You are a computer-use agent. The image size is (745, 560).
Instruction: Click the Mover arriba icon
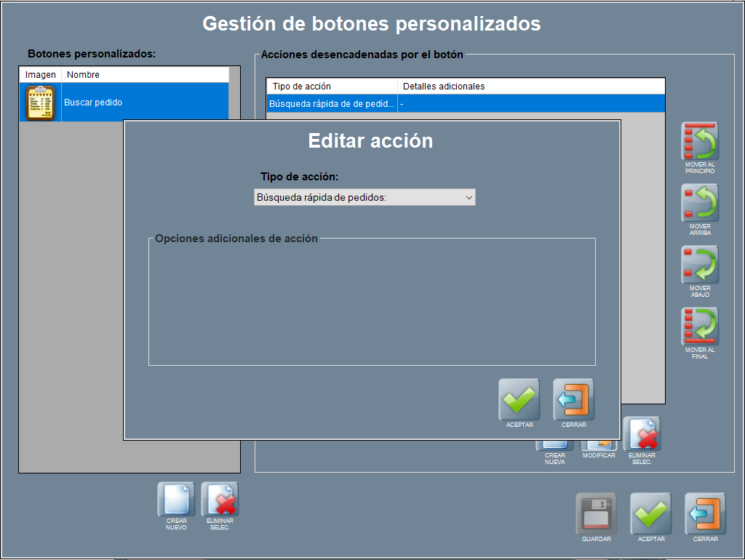[700, 203]
